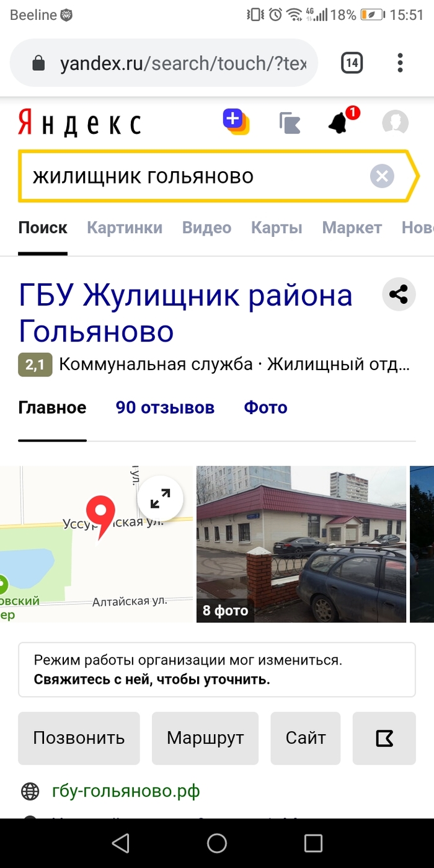Viewport: 434px width, 868px height.
Task: Focus the search field with жилищник гольяново
Action: [198, 177]
